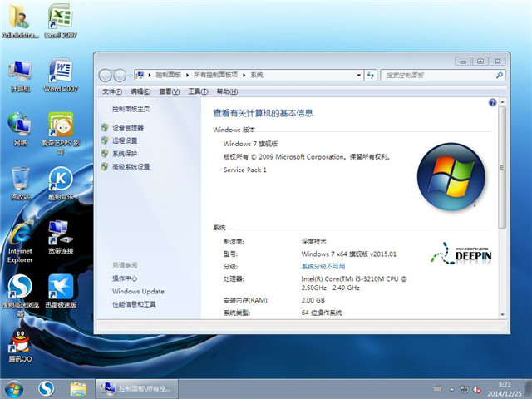Open the recent pages dropdown beside nav arrows
The height and width of the screenshot is (399, 532).
(130, 76)
